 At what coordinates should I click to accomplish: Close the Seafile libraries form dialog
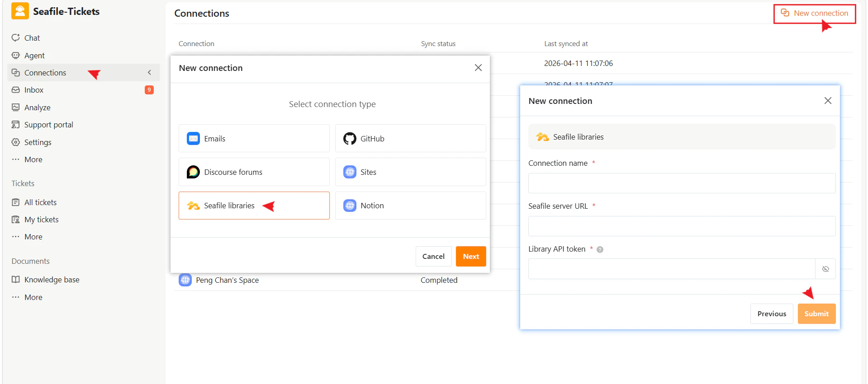(x=828, y=101)
